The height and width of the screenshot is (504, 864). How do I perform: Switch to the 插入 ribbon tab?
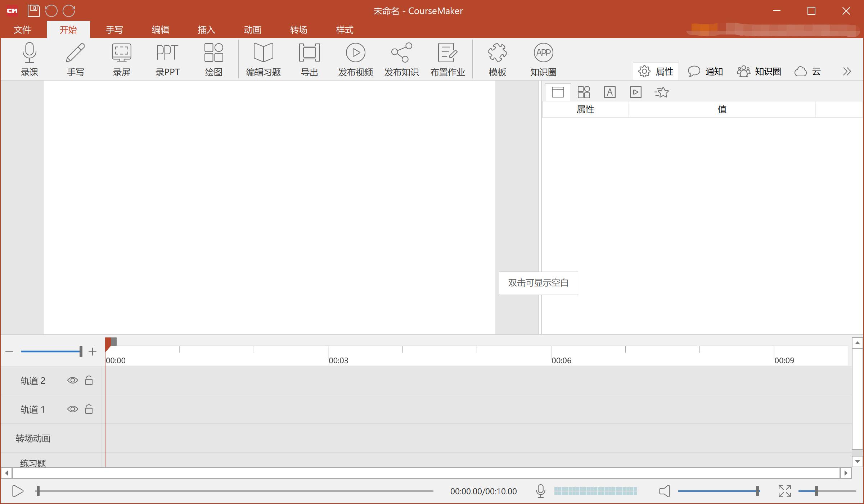click(206, 29)
